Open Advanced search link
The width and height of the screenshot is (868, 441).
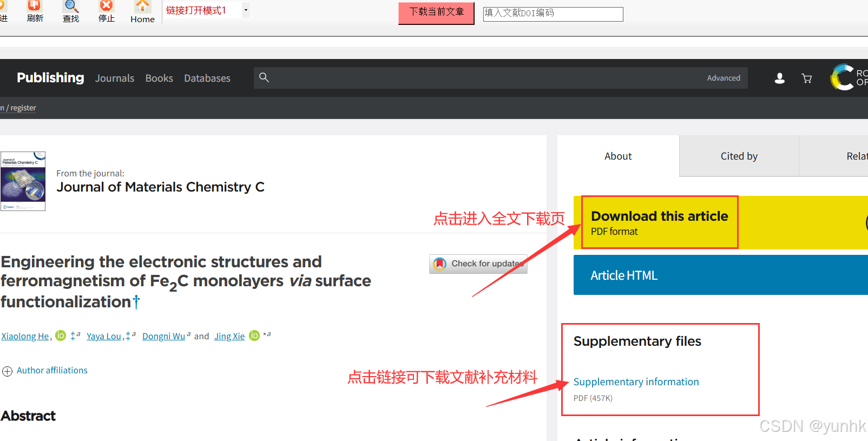point(724,78)
